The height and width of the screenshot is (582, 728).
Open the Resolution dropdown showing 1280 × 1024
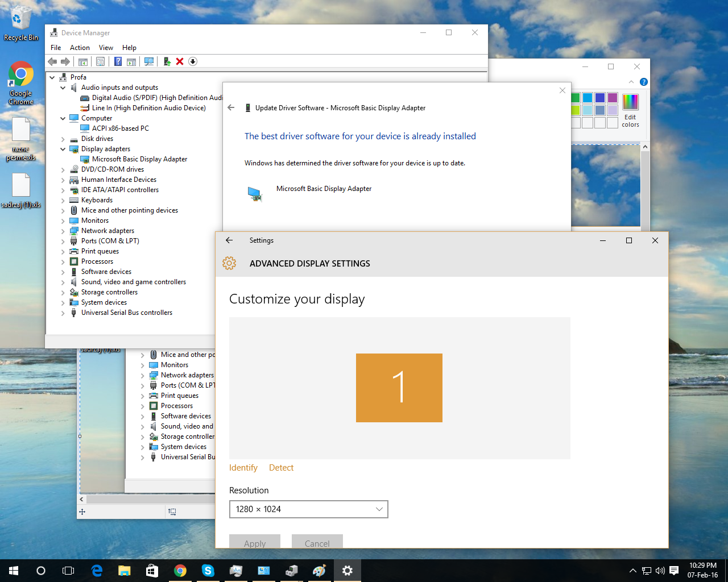[x=309, y=509]
